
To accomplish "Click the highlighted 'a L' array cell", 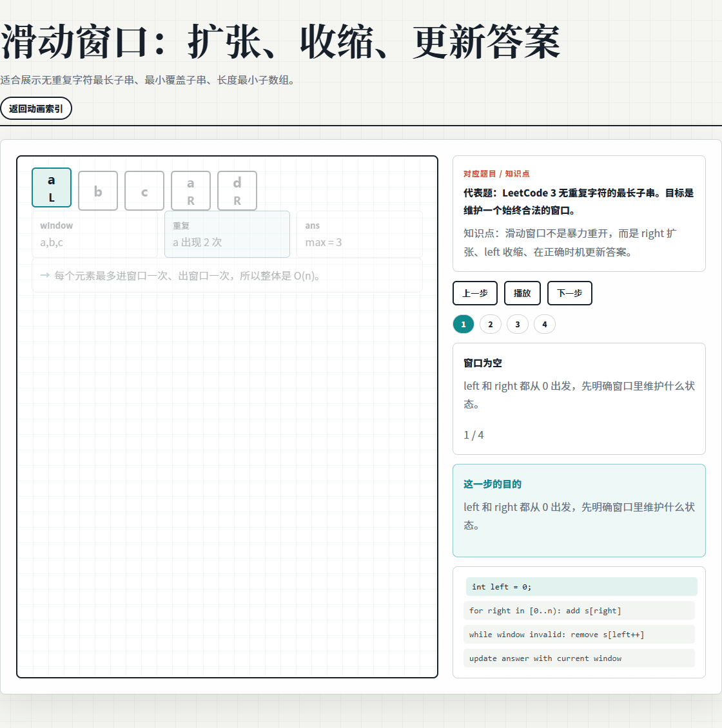I will [x=52, y=187].
